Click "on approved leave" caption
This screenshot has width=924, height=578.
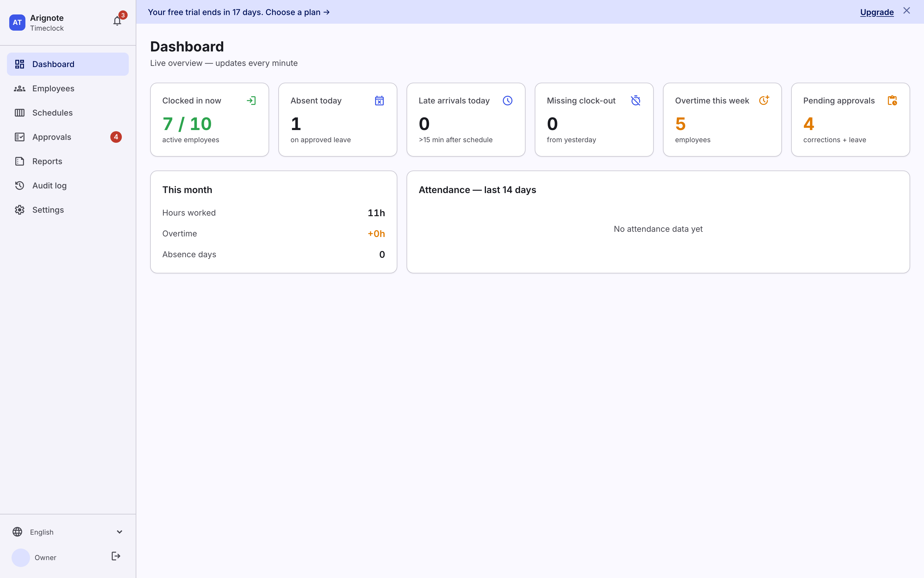tap(320, 140)
